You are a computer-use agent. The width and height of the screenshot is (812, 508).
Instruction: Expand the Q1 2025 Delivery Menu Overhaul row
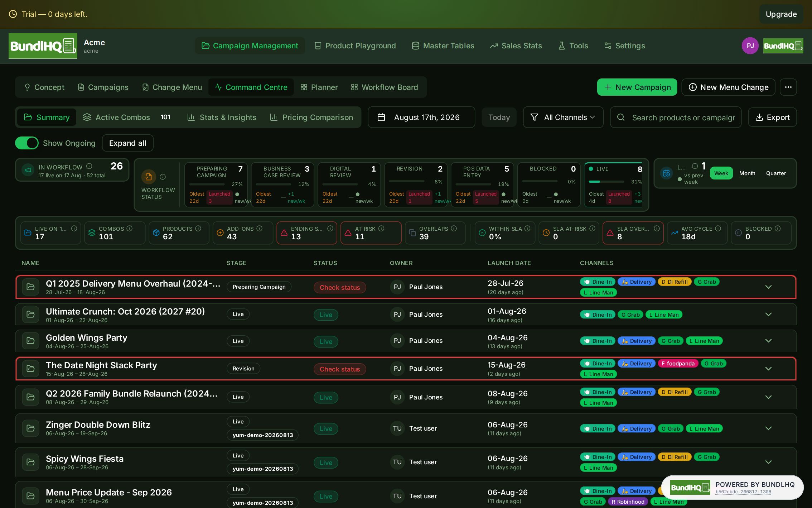point(768,287)
